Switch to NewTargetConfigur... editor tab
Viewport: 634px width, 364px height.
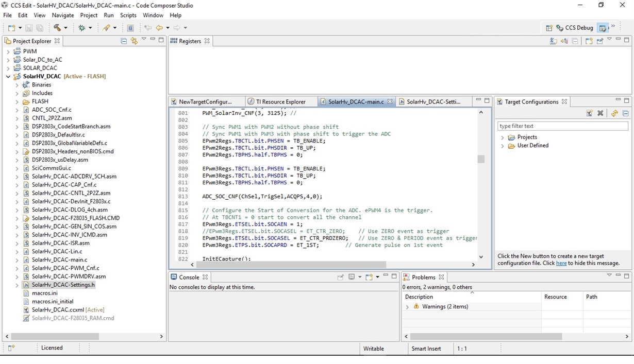[x=205, y=101]
